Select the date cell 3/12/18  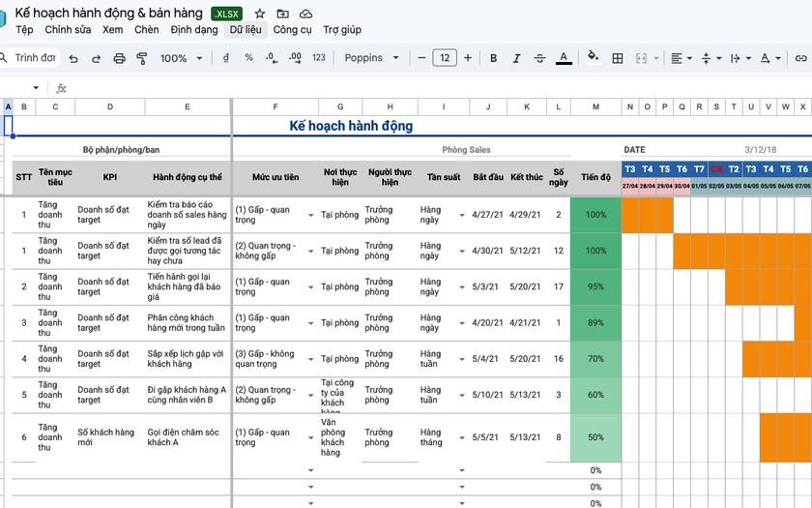click(x=760, y=150)
